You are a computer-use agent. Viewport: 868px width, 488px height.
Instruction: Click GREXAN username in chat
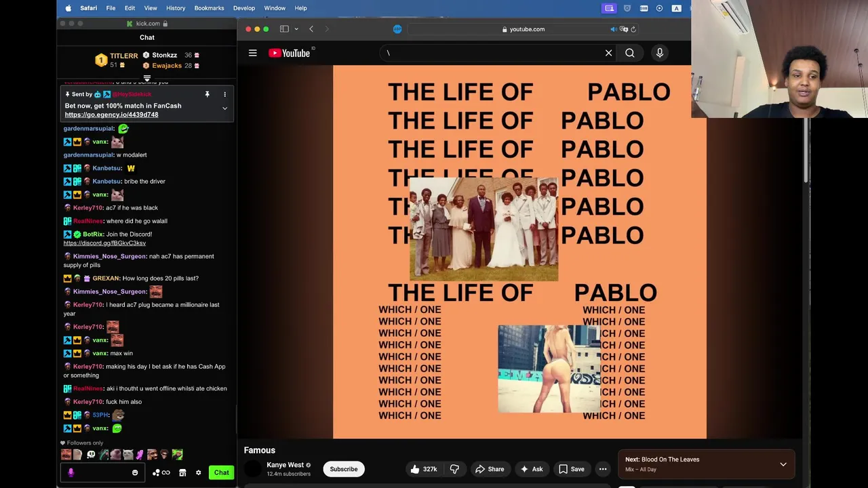106,279
